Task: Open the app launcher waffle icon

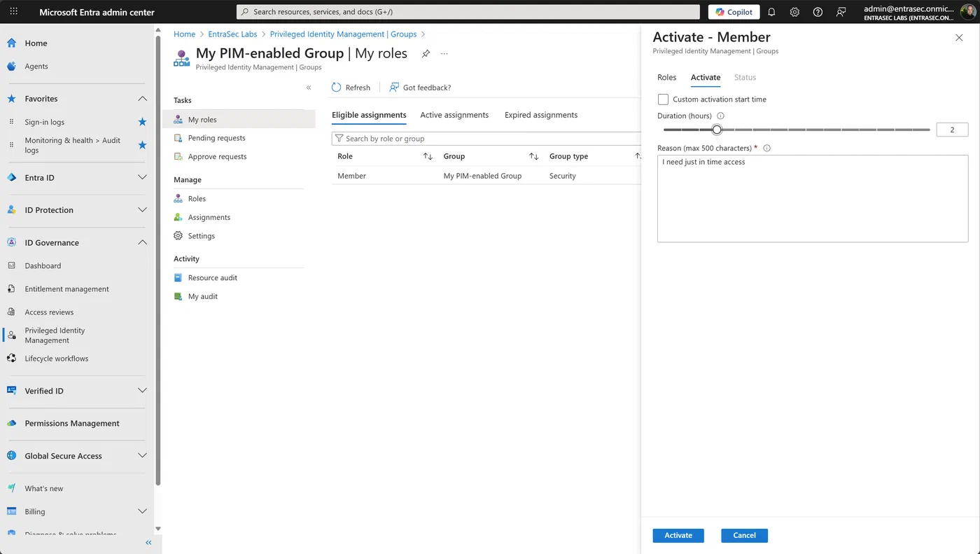Action: pyautogui.click(x=13, y=12)
